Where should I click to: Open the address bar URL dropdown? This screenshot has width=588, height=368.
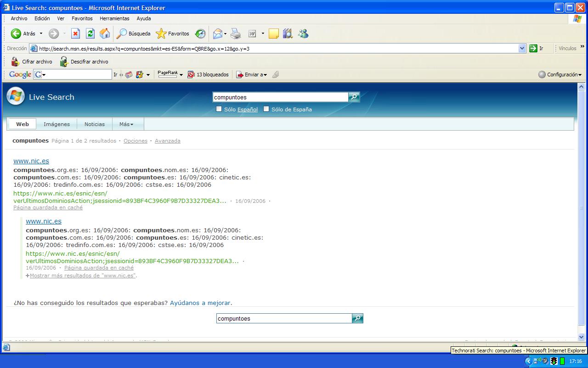pyautogui.click(x=522, y=48)
